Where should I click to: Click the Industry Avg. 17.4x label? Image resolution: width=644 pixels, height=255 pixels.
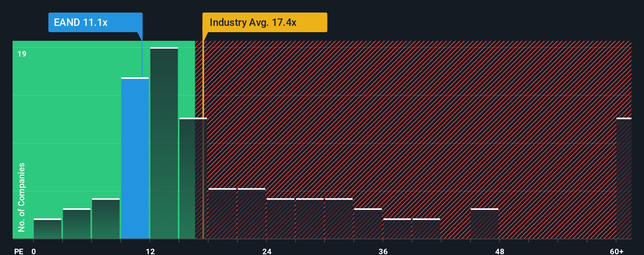point(265,22)
